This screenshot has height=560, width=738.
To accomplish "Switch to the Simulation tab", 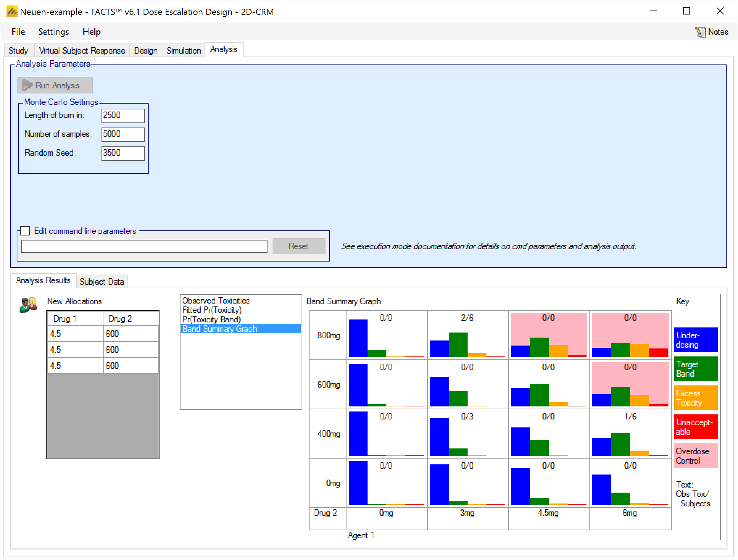I will pyautogui.click(x=183, y=50).
